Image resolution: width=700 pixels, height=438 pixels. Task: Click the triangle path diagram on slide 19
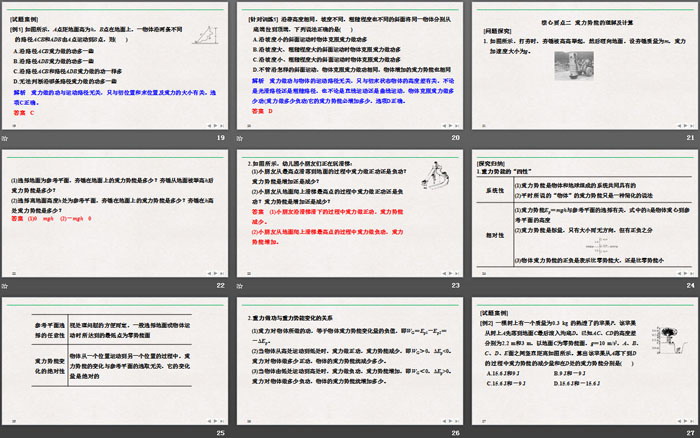coord(207,35)
